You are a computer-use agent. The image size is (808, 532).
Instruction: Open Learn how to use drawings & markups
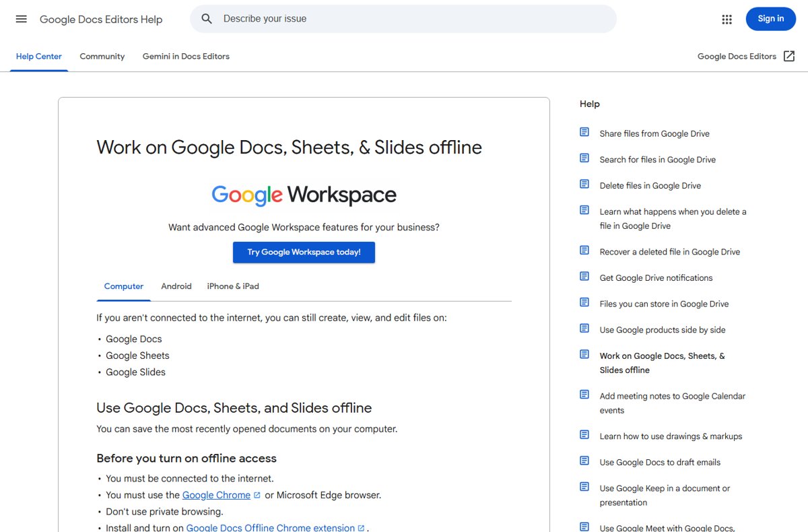tap(671, 436)
